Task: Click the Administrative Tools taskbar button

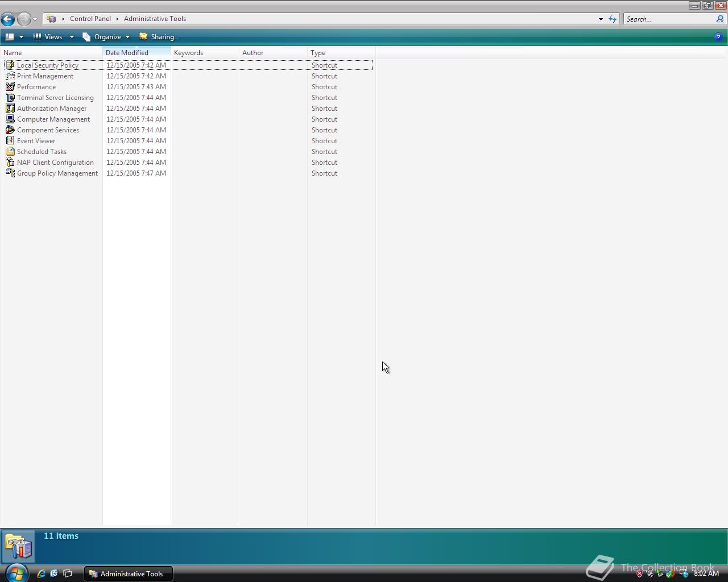Action: (x=128, y=573)
